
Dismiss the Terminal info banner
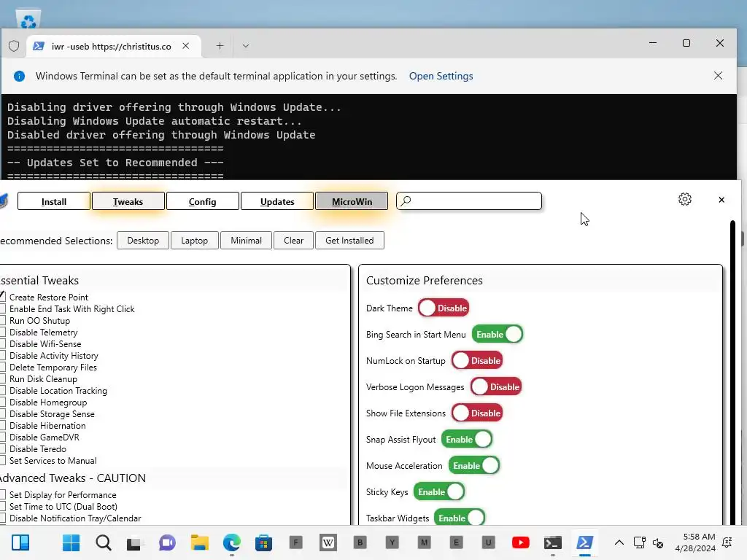(718, 76)
